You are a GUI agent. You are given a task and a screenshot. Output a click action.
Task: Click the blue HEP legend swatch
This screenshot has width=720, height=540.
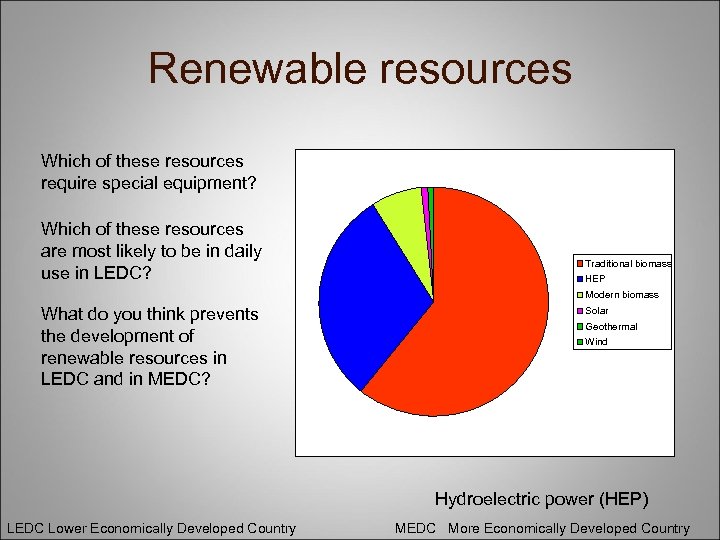pos(580,279)
